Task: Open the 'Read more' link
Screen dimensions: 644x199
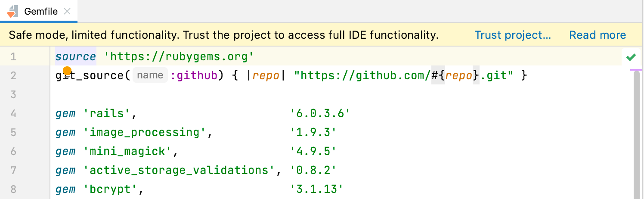Action: [x=598, y=35]
